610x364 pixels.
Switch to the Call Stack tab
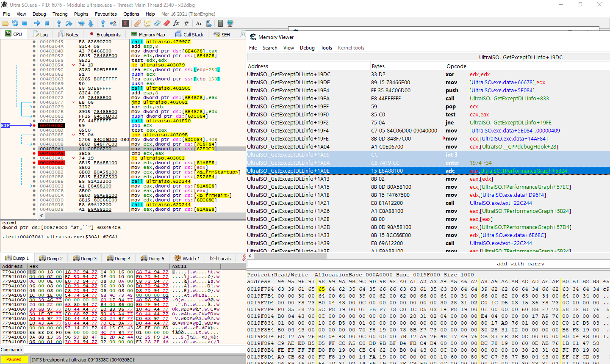(x=189, y=34)
